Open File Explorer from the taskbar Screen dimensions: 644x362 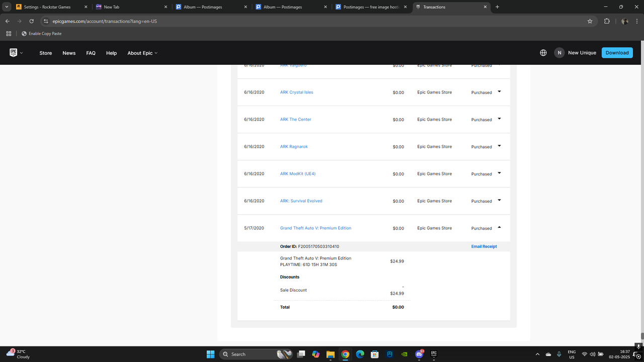click(331, 354)
